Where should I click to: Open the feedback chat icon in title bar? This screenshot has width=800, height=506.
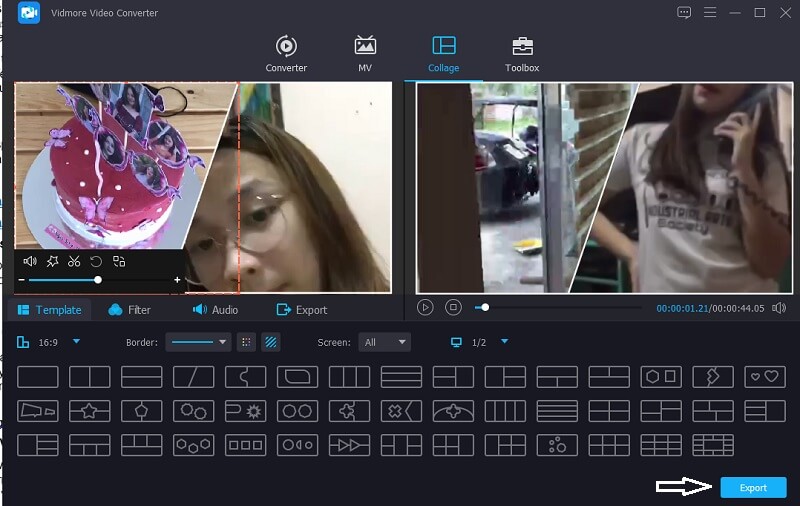[x=684, y=13]
